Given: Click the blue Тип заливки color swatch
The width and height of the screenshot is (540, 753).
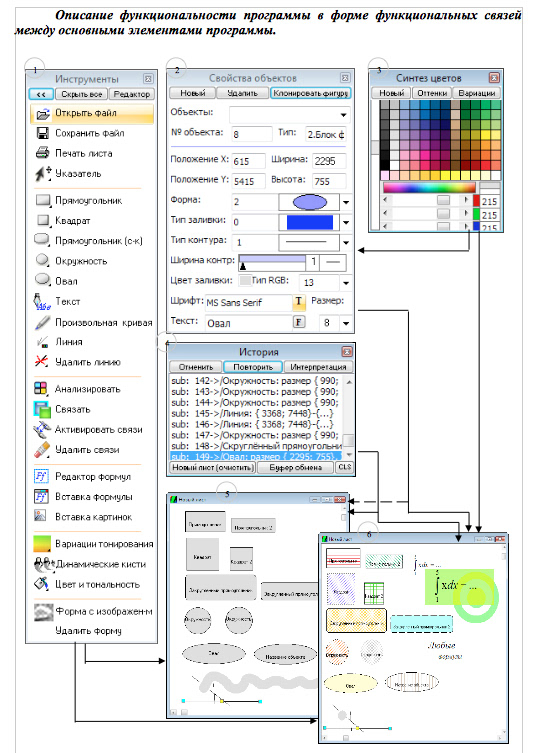Looking at the screenshot, I should coord(310,222).
